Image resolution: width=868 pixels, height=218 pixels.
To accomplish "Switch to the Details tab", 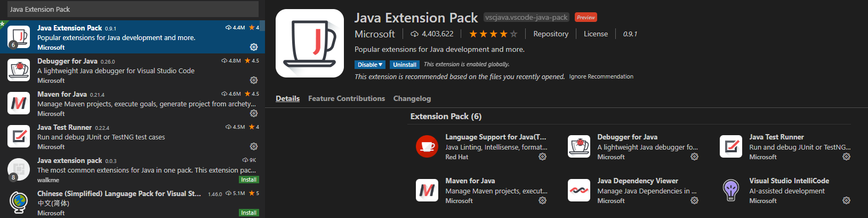I will click(287, 98).
